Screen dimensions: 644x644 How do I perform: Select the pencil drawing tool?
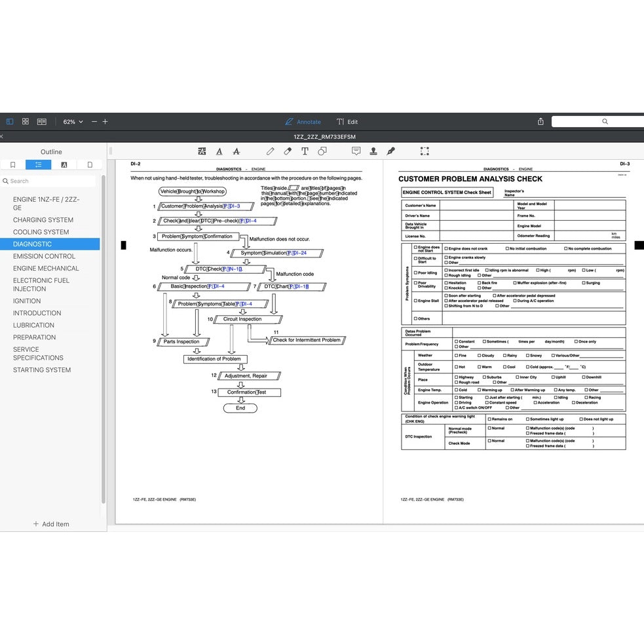tap(270, 151)
